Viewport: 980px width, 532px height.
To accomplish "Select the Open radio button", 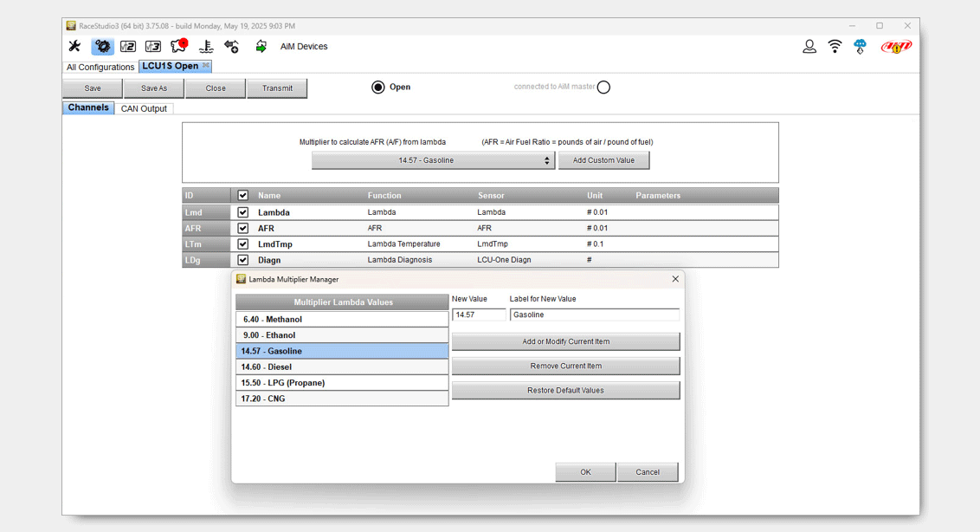I will (x=378, y=88).
